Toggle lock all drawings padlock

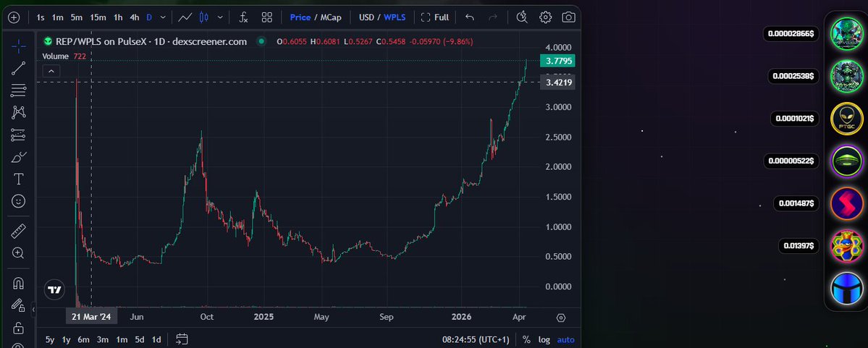[18, 328]
